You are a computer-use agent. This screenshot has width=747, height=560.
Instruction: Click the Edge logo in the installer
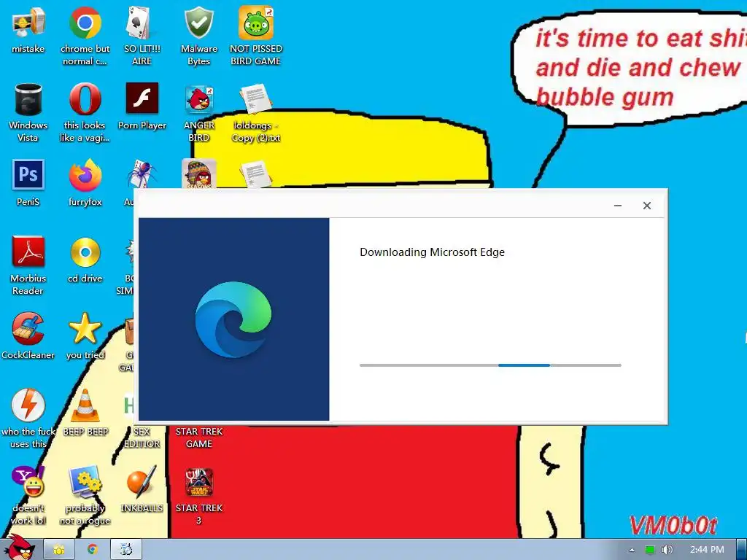pos(233,319)
